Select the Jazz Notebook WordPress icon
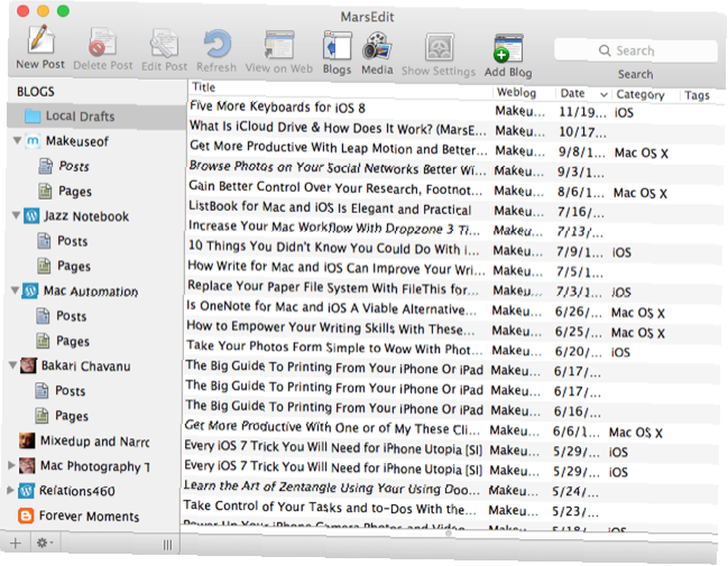 [x=31, y=216]
